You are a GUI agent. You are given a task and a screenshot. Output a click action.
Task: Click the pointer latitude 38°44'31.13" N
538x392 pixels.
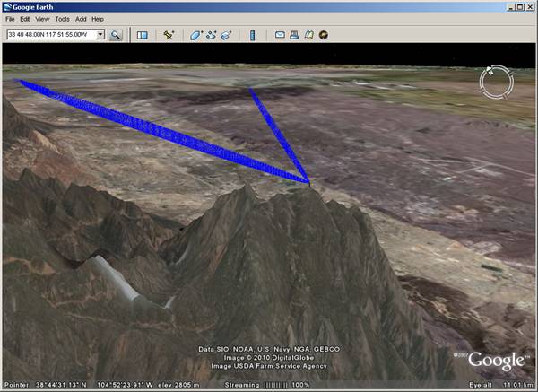[61, 385]
